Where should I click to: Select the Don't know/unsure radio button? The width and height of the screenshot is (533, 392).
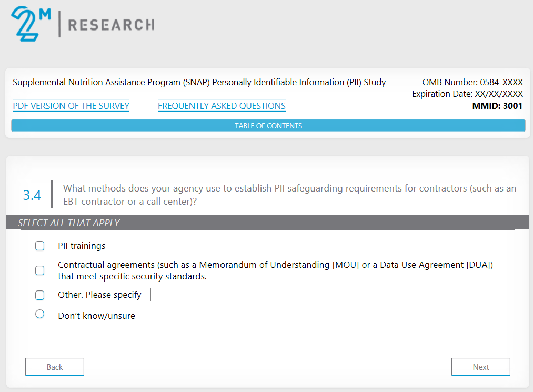(40, 315)
